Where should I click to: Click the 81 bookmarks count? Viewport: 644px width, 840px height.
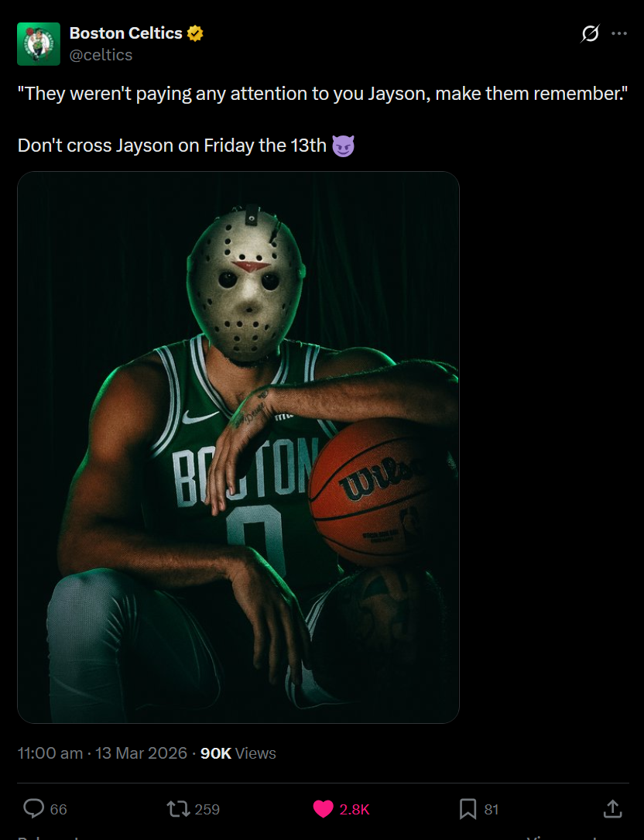point(492,809)
